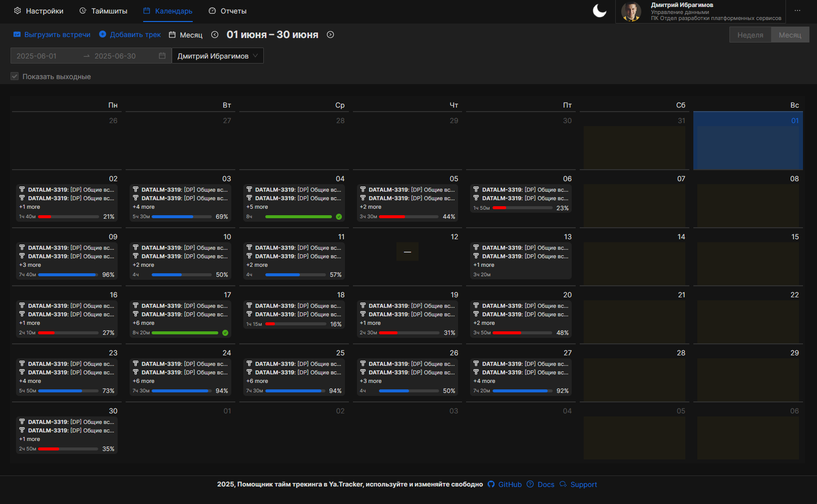
Task: Click the Support chat icon
Action: (563, 484)
